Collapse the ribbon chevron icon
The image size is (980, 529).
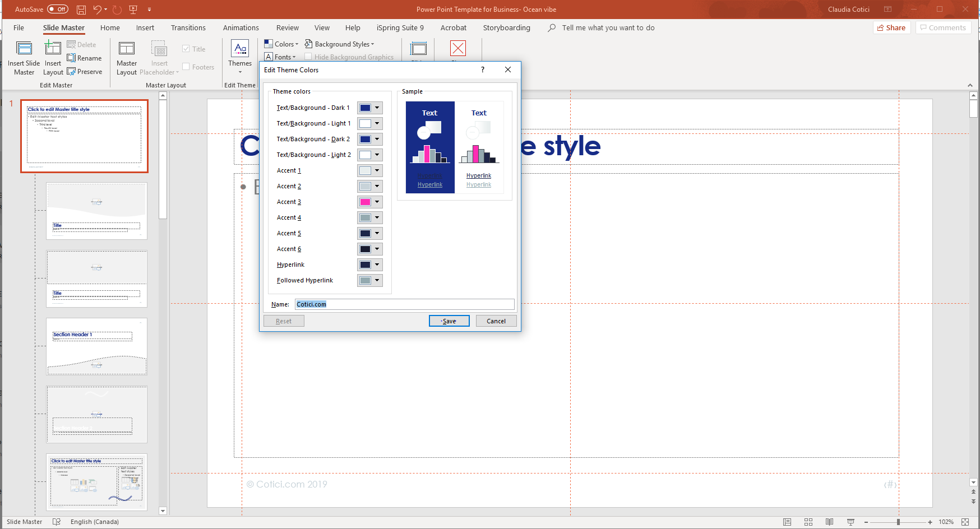point(970,85)
